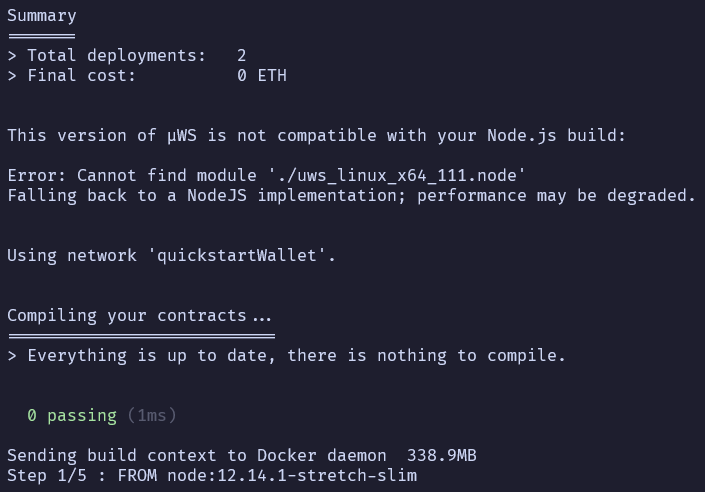Click the 'quickstartWallet' network name
Screen dimensions: 705x492
(x=241, y=255)
